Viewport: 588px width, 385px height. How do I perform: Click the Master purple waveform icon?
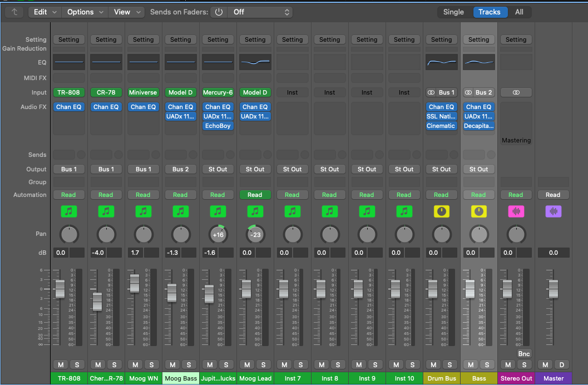[553, 211]
